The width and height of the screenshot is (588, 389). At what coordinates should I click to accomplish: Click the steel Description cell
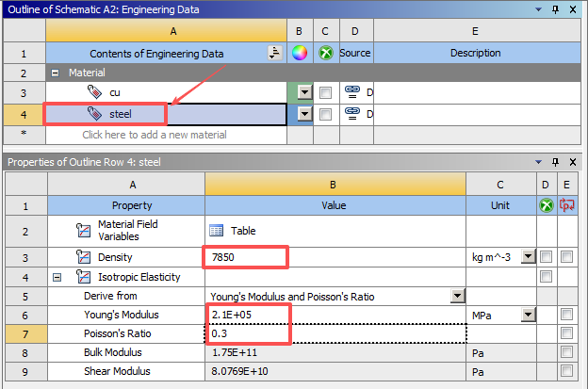click(477, 114)
